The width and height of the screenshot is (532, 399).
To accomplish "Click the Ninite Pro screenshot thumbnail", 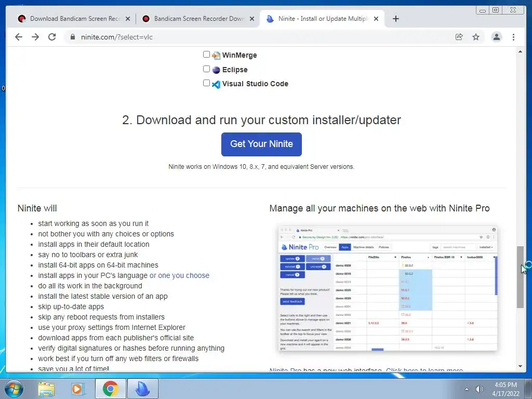I will tap(388, 288).
